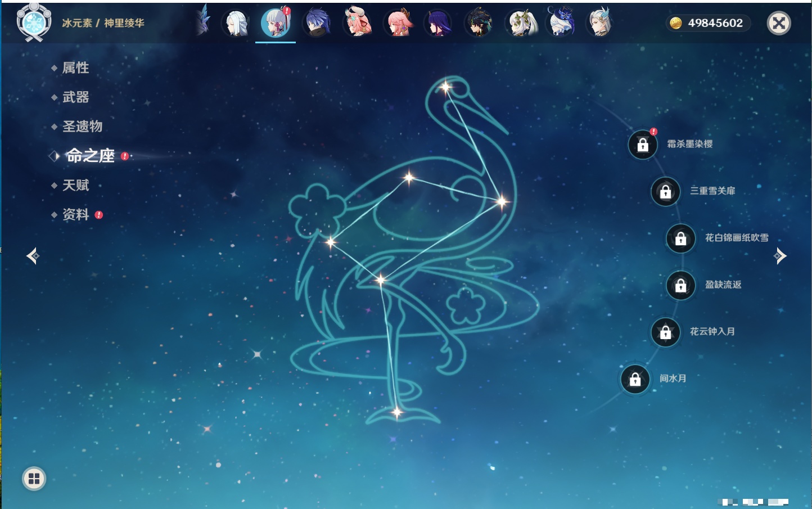Select the 花云钟入月 constellation label
812x509 pixels.
(x=712, y=331)
